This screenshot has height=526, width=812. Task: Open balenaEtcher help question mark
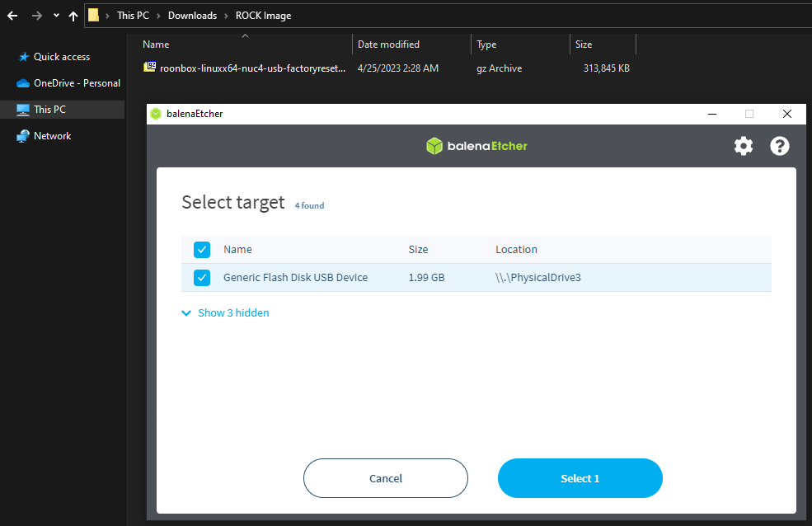pyautogui.click(x=779, y=146)
